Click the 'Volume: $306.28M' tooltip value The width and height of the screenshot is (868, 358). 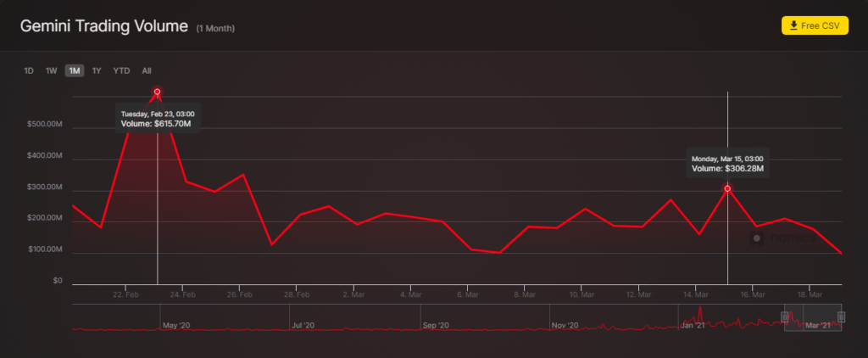tap(728, 169)
